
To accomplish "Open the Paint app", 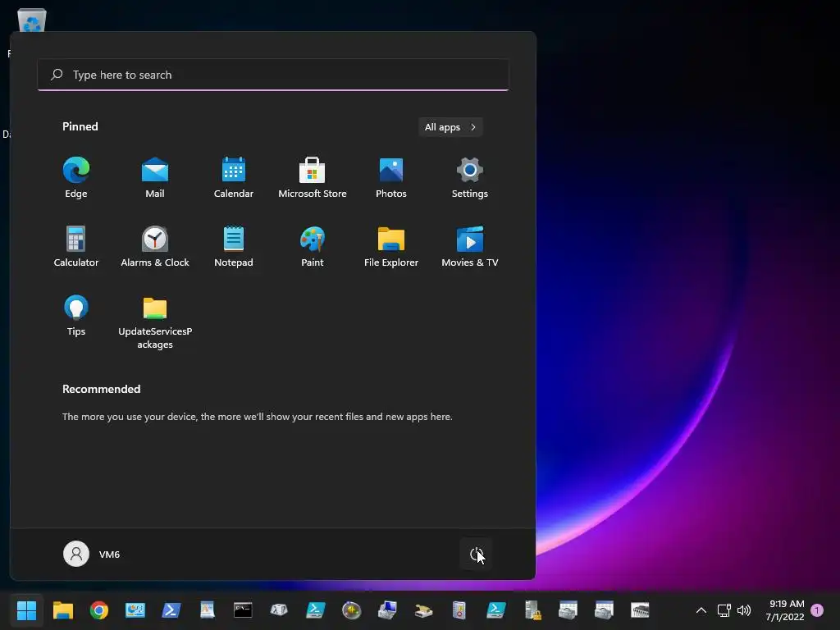I will pos(313,247).
